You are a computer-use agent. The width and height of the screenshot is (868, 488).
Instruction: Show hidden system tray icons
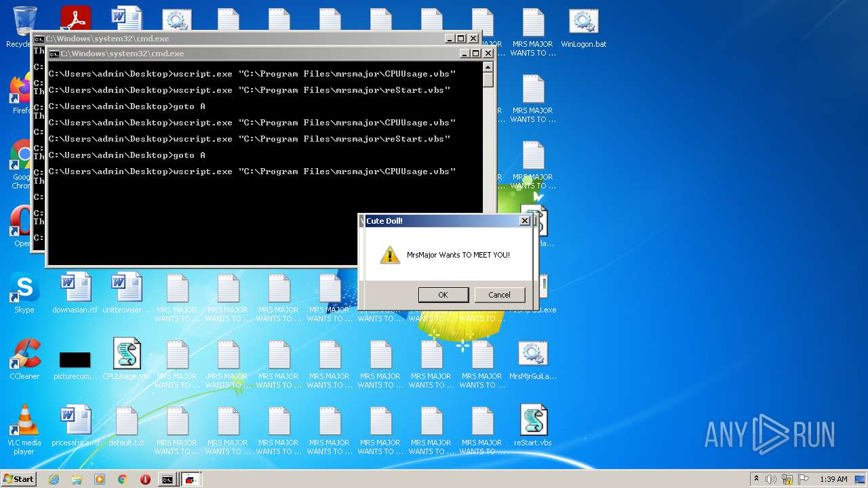point(756,479)
